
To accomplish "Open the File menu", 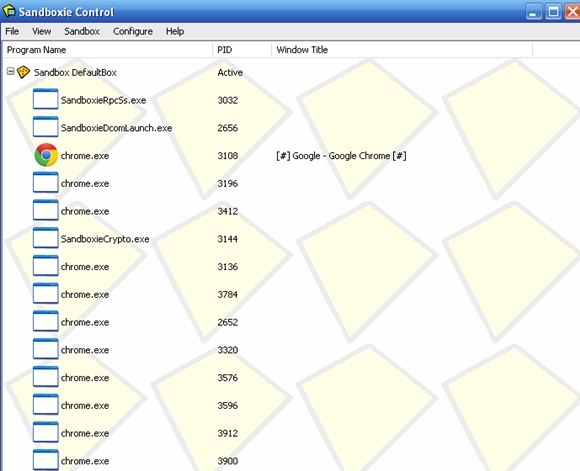I will 12,31.
